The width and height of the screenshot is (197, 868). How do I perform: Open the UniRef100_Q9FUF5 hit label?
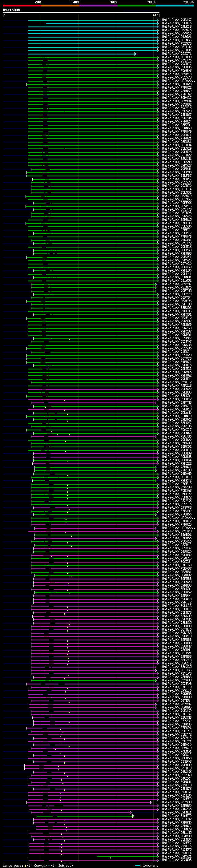click(x=176, y=23)
